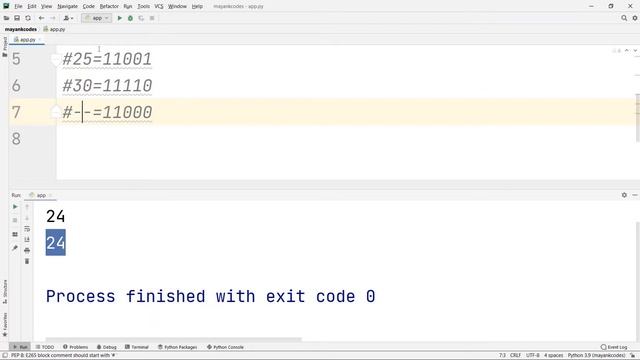
Task: Open IDE settings gear at top right
Action: coord(635,18)
